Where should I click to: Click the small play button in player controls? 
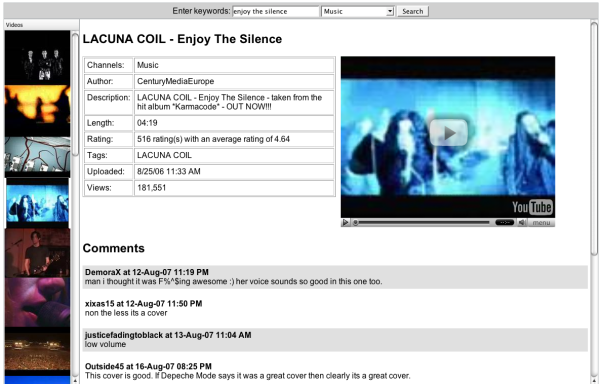click(x=345, y=222)
